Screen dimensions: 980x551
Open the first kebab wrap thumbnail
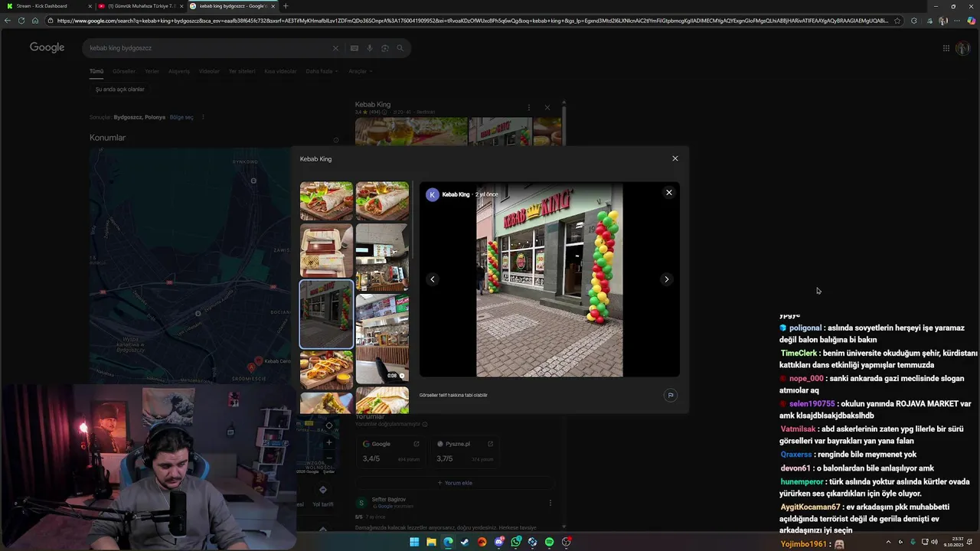click(x=326, y=201)
